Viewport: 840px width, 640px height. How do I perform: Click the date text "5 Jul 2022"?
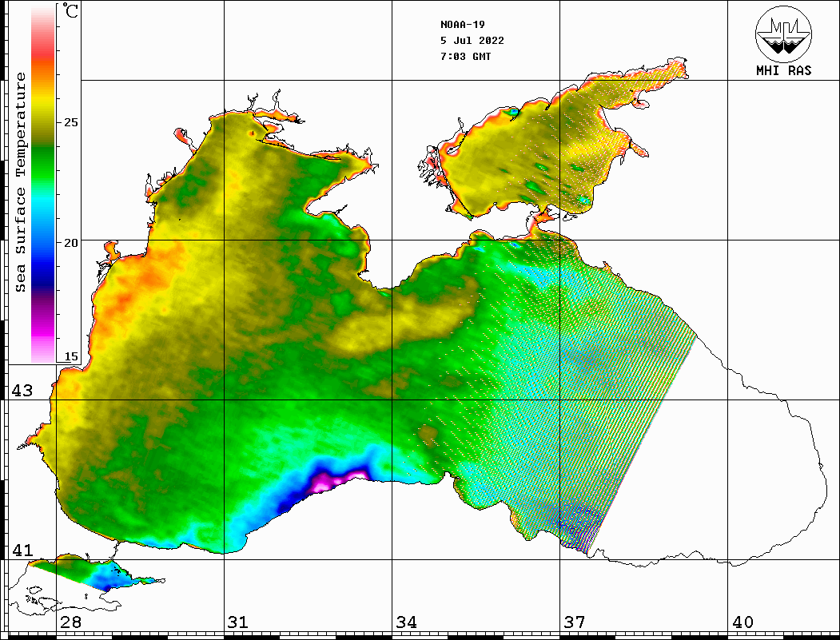point(472,41)
